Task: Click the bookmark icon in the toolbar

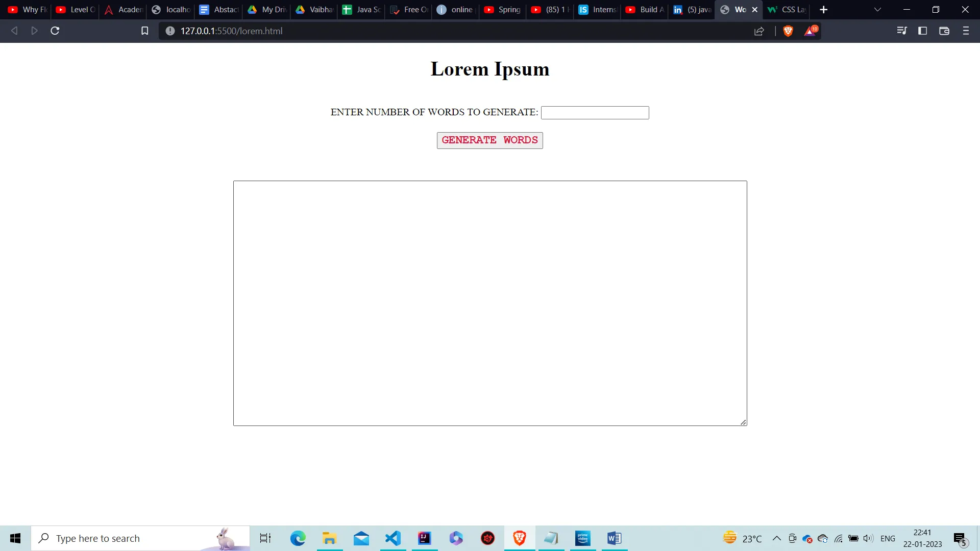Action: point(144,31)
